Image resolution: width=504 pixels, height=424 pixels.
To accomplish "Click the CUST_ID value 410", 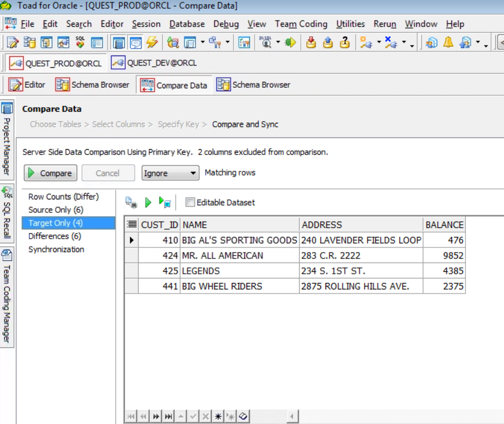I will (159, 240).
